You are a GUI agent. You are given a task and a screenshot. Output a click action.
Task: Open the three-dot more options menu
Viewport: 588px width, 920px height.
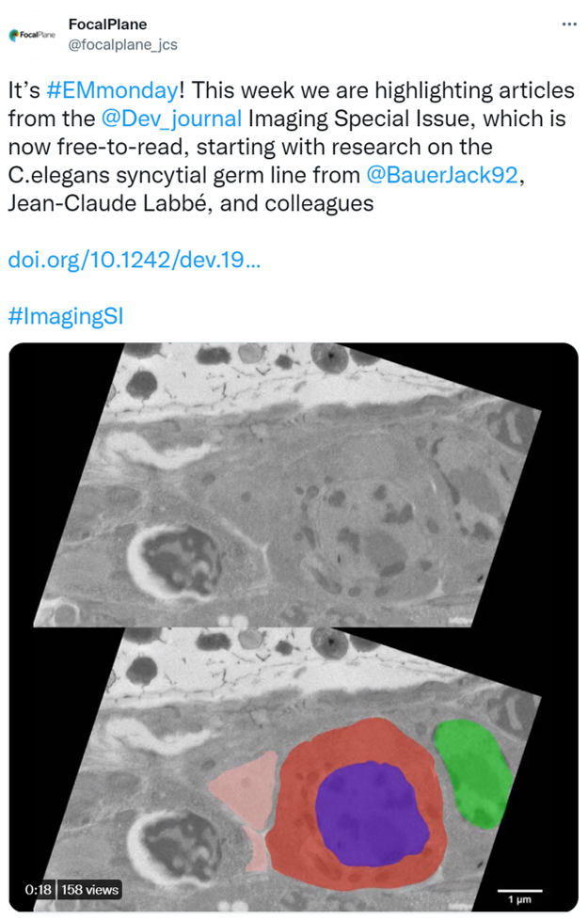point(568,24)
